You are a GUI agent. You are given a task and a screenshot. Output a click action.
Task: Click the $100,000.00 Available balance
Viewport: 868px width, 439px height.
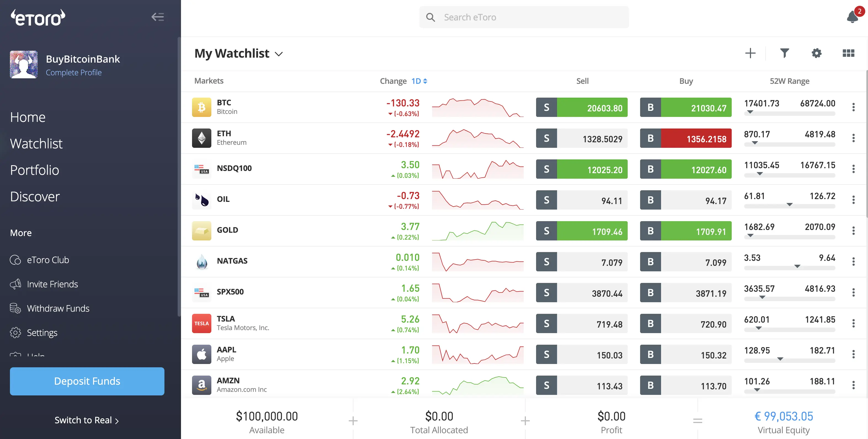pyautogui.click(x=267, y=416)
